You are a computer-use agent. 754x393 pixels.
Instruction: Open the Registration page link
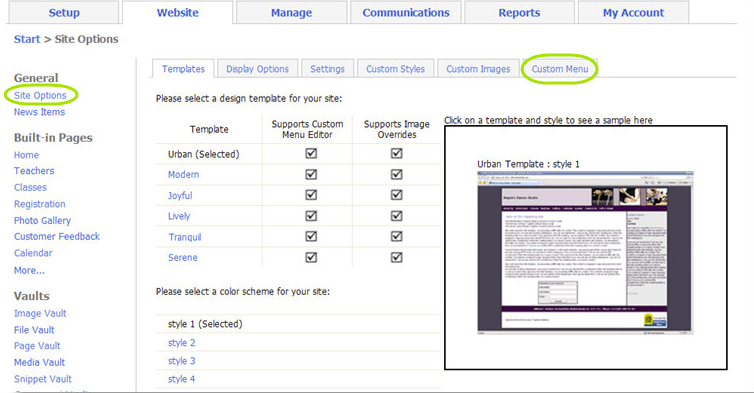39,204
